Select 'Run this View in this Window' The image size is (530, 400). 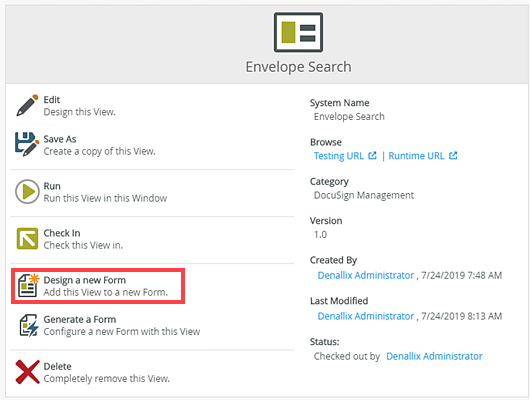tap(105, 198)
